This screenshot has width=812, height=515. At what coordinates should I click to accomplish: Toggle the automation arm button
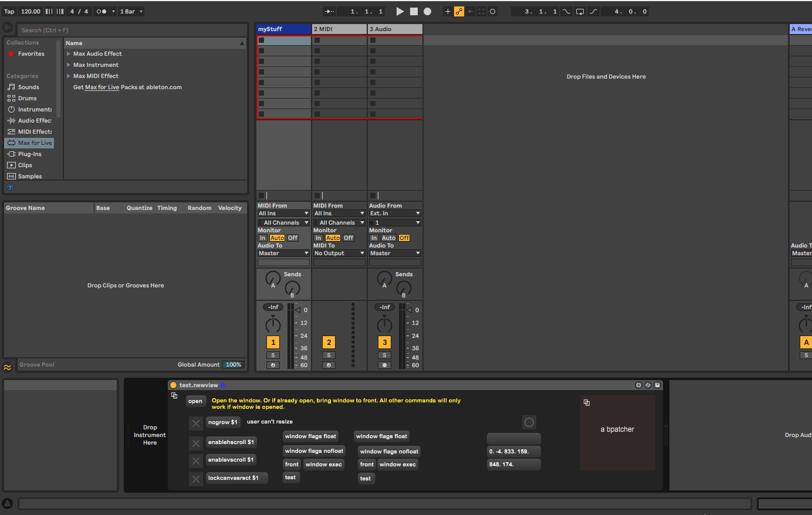click(x=459, y=11)
